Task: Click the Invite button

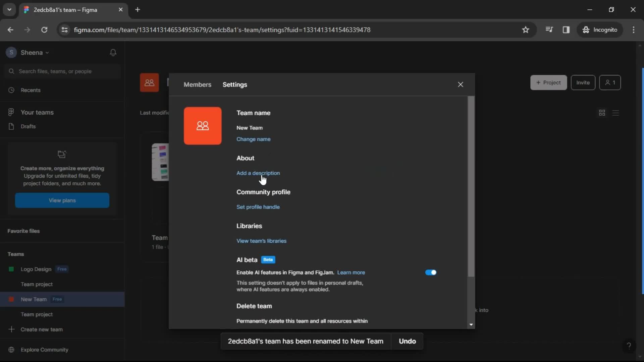Action: click(x=583, y=82)
